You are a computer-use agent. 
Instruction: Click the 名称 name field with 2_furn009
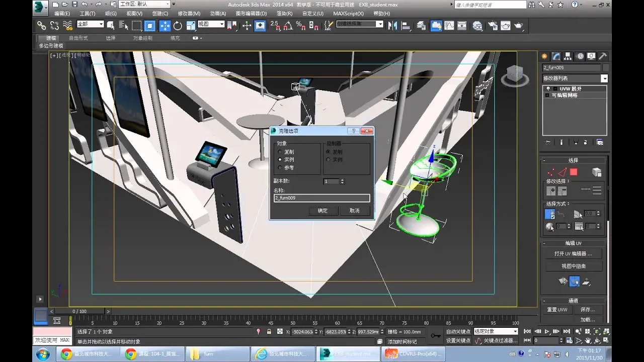tap(321, 198)
